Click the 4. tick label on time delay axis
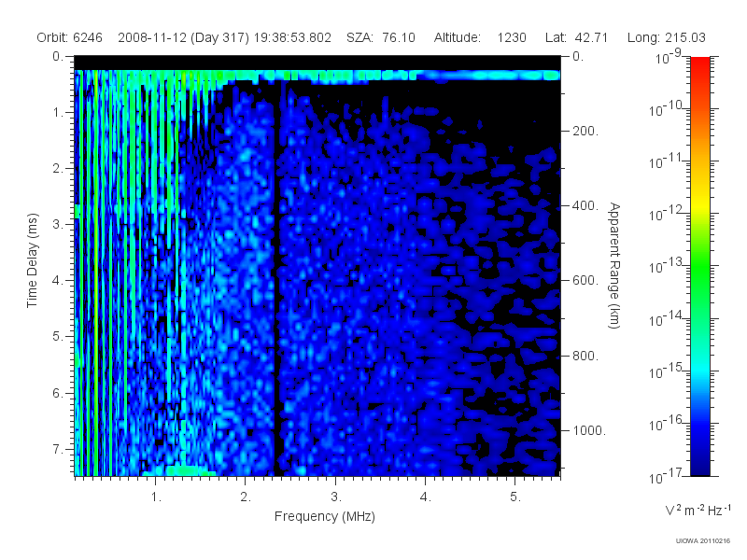The height and width of the screenshot is (560, 747). coord(58,281)
